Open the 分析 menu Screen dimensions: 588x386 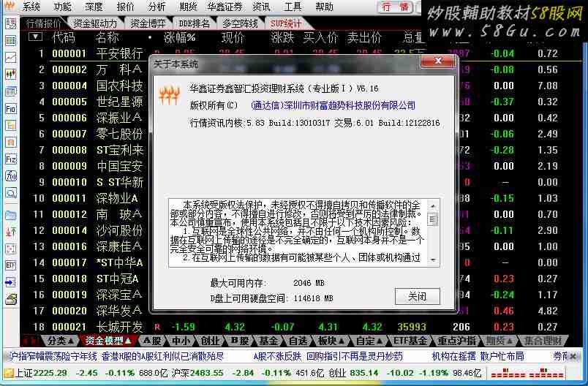(157, 7)
